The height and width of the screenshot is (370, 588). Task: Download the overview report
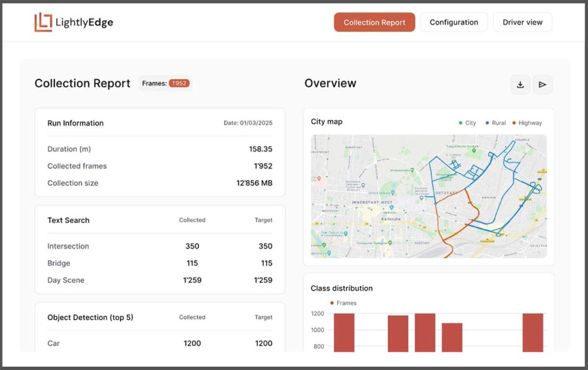tap(520, 84)
